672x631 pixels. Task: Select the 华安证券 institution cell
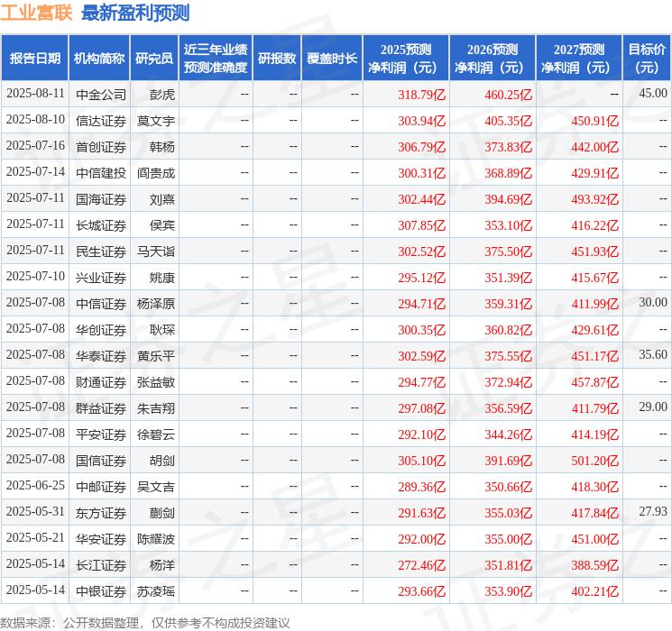(101, 539)
